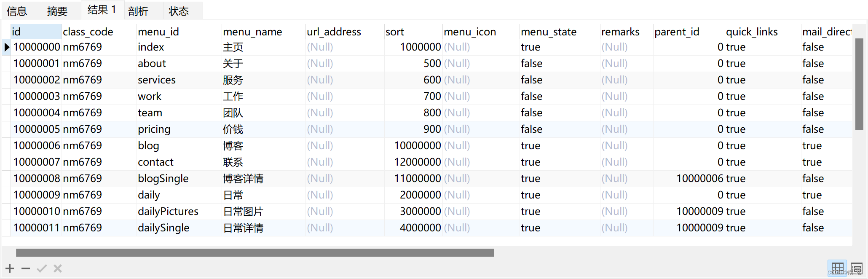Select the 结果 1 tab
The height and width of the screenshot is (279, 868).
pyautogui.click(x=102, y=10)
